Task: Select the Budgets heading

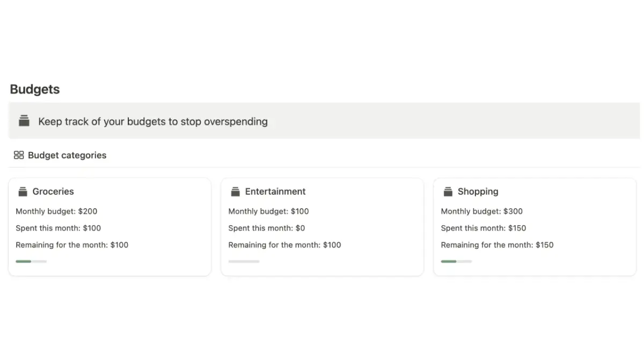Action: coord(35,89)
